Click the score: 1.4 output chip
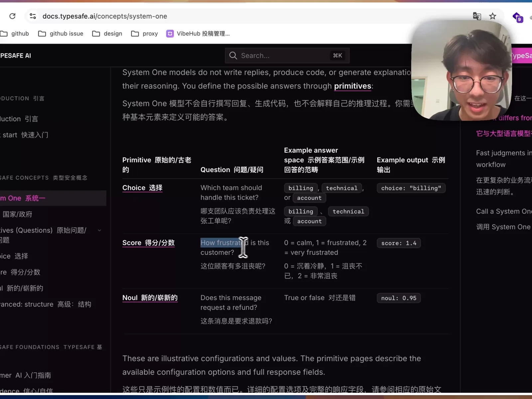 (x=399, y=243)
